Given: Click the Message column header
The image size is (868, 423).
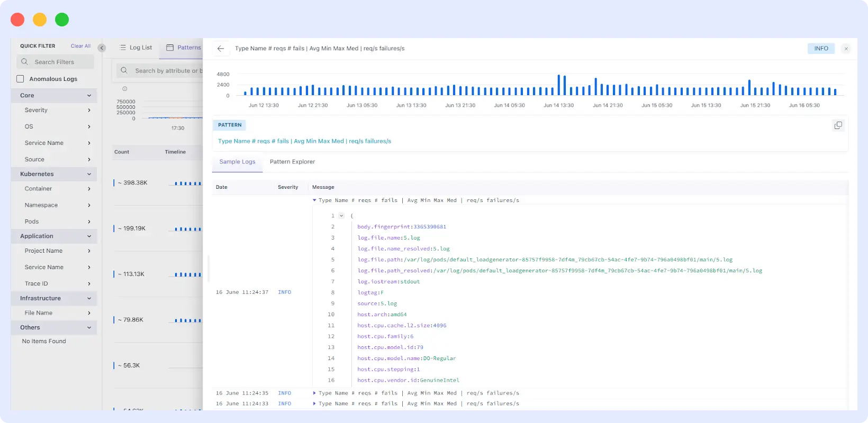Looking at the screenshot, I should coord(323,187).
